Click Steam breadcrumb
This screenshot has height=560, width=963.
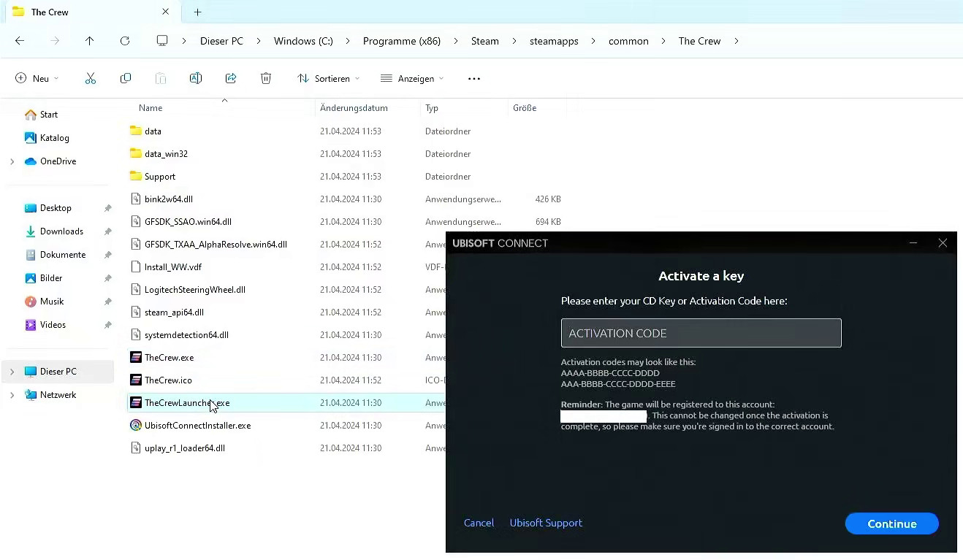tap(485, 41)
